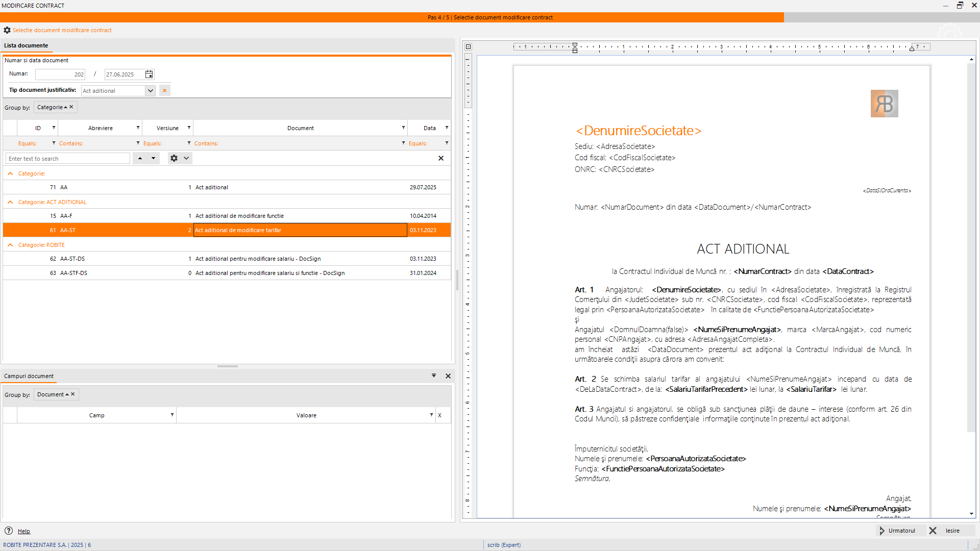This screenshot has height=551, width=980.
Task: Open the Help link
Action: 24,531
